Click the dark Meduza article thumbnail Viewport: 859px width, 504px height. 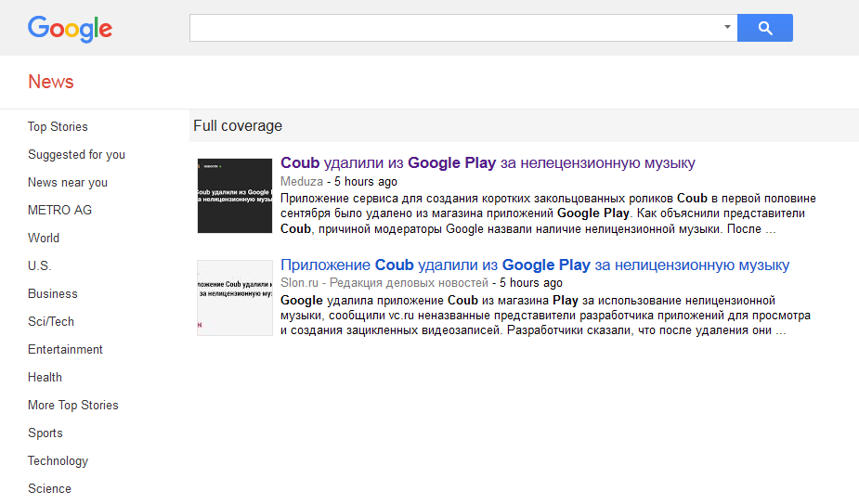tap(234, 196)
